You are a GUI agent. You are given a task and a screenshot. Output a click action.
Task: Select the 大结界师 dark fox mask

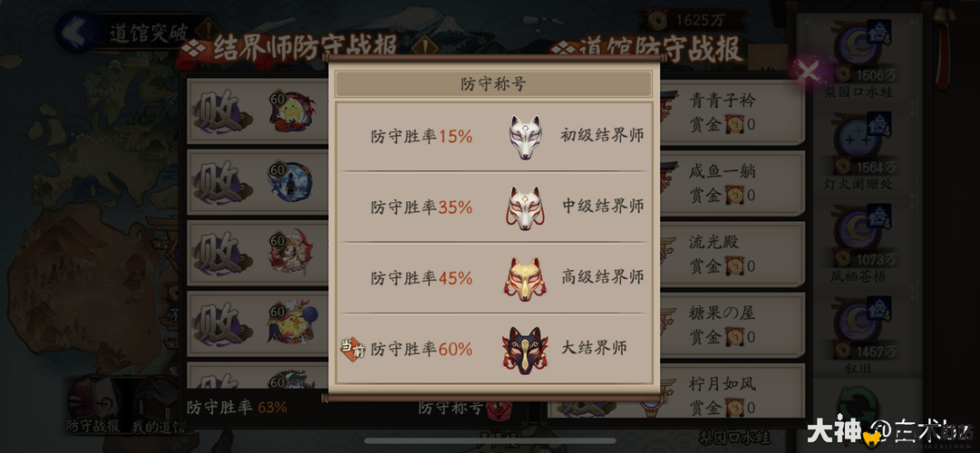click(x=524, y=350)
